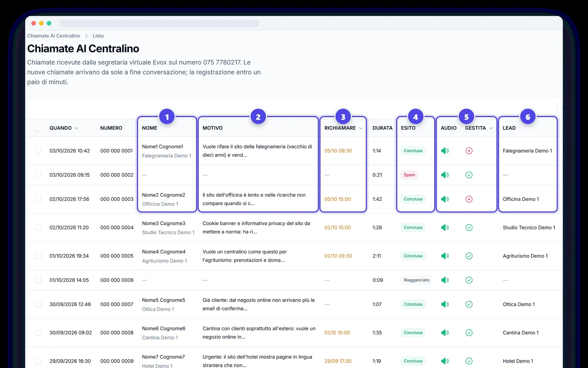This screenshot has height=368, width=588.
Task: Open lead Falegnameria Demo 1
Action: tap(527, 151)
